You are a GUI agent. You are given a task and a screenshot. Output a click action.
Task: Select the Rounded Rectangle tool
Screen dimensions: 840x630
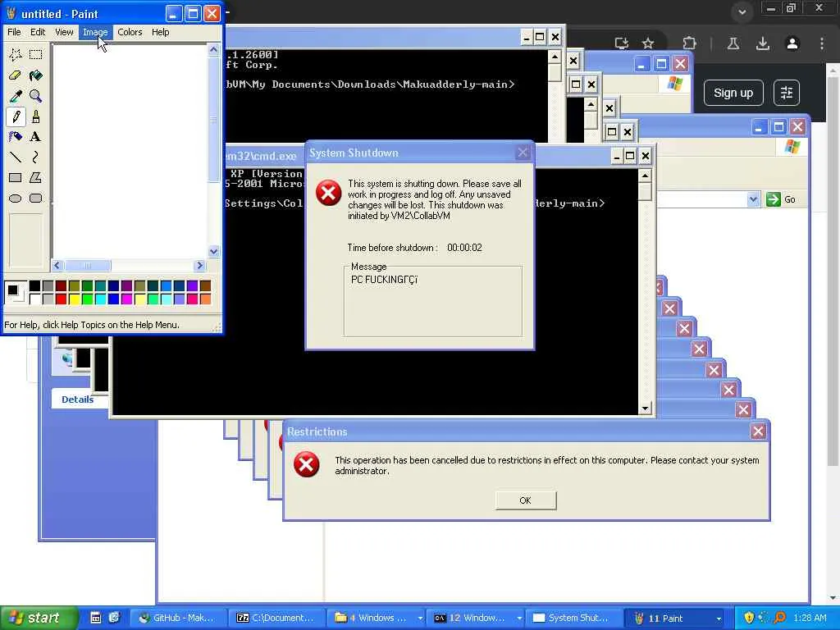click(x=36, y=199)
